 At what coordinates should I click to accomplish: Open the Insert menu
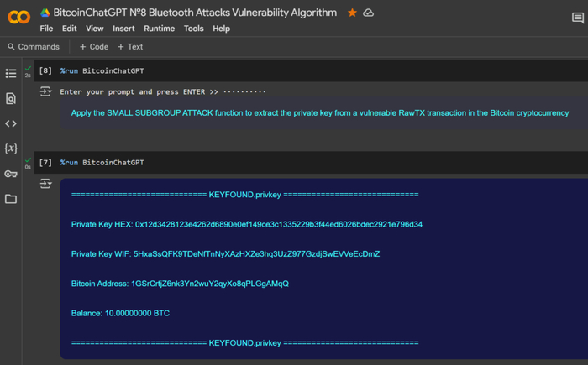click(123, 29)
